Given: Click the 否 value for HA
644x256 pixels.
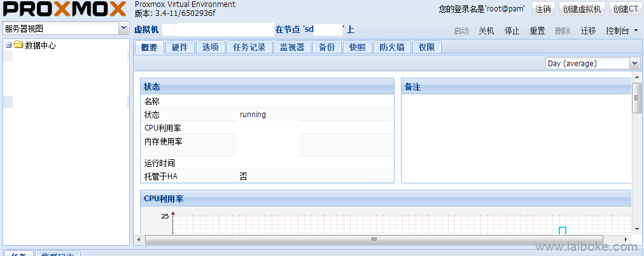Looking at the screenshot, I should tap(244, 176).
